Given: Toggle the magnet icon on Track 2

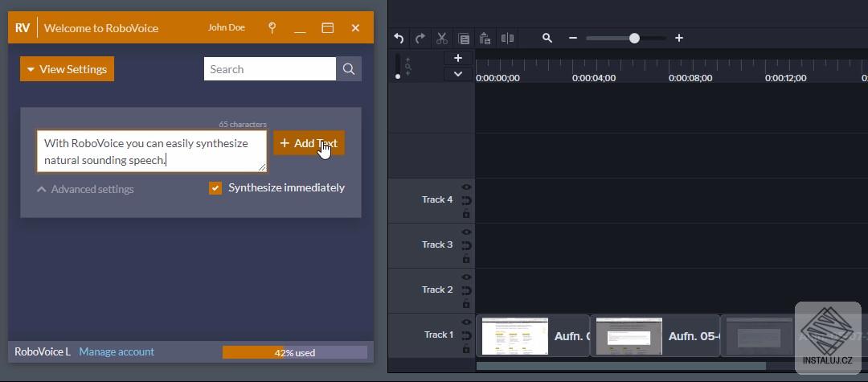Looking at the screenshot, I should [x=466, y=290].
